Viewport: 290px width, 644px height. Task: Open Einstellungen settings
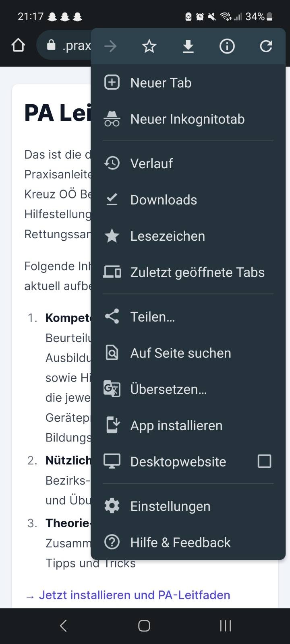point(170,506)
